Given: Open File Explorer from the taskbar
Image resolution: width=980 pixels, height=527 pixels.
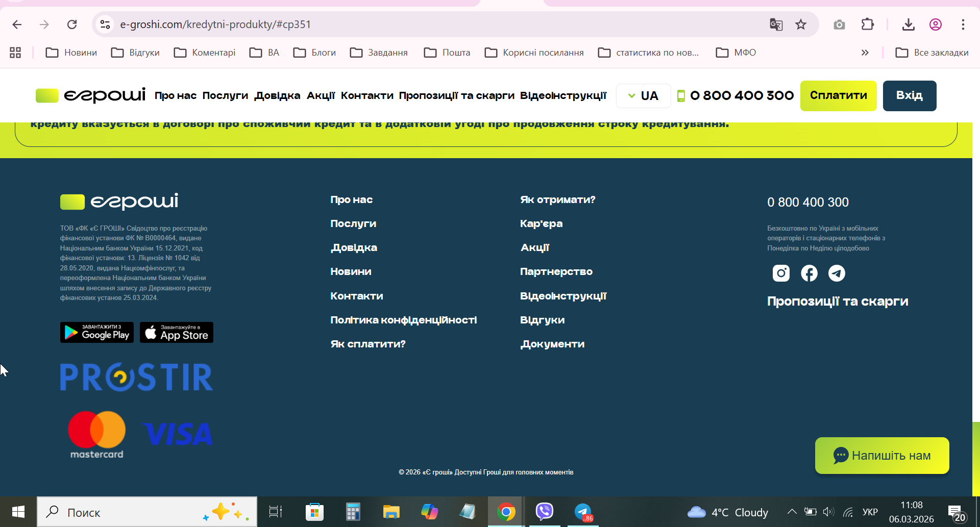Looking at the screenshot, I should 391,512.
